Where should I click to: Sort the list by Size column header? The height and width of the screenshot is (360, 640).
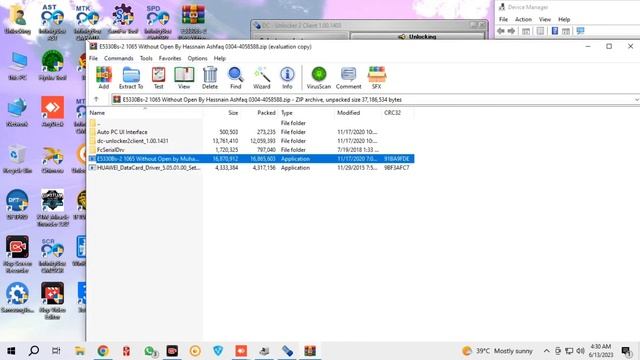tap(233, 113)
